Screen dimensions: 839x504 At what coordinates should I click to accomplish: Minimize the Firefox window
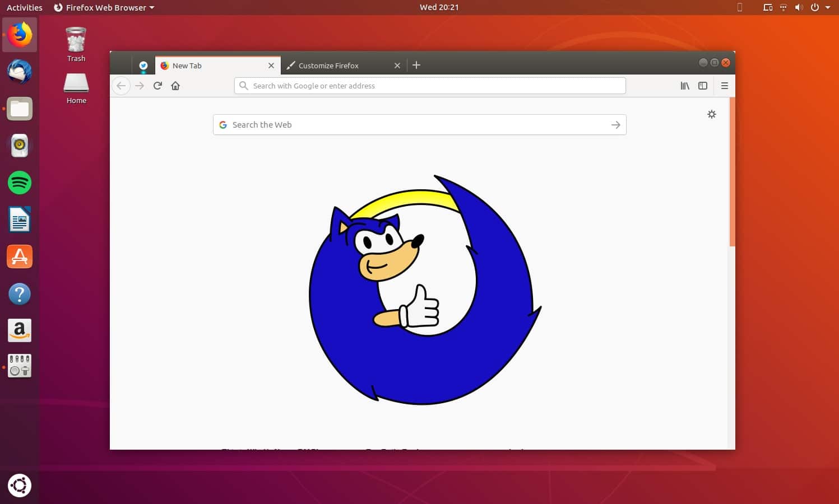click(703, 62)
